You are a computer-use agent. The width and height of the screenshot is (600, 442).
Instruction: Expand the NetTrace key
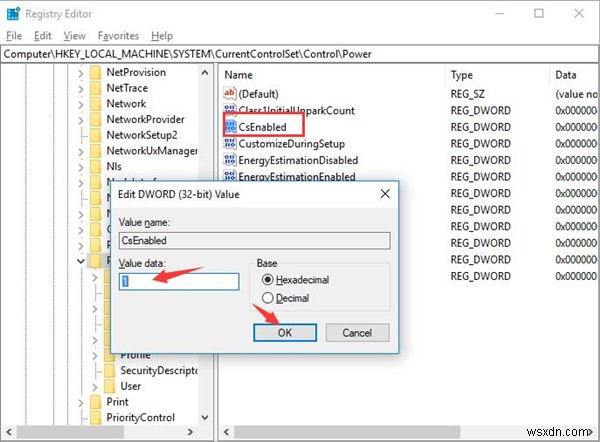81,88
